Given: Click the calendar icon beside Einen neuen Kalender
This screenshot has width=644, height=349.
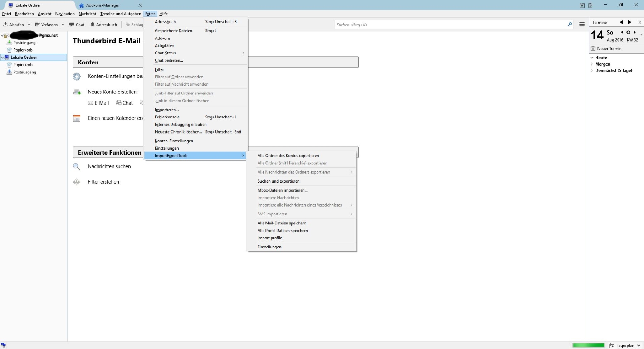Looking at the screenshot, I should [x=77, y=118].
